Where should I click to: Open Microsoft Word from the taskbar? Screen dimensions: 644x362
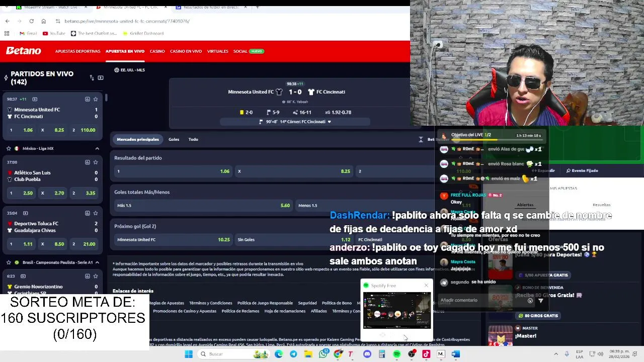[x=455, y=354]
